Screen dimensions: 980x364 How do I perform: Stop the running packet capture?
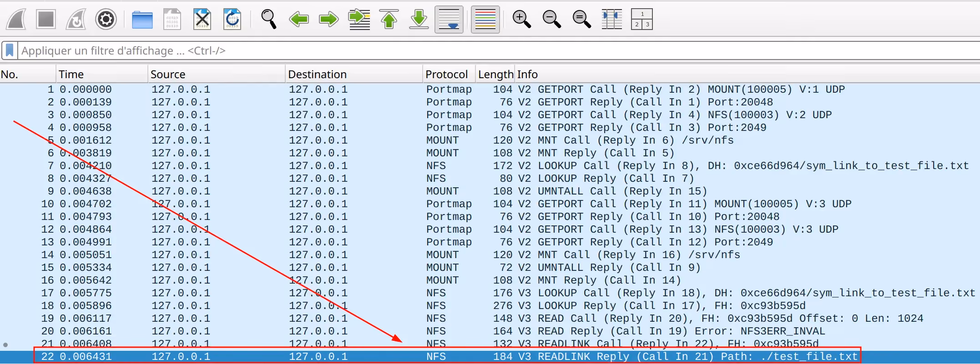[x=46, y=20]
